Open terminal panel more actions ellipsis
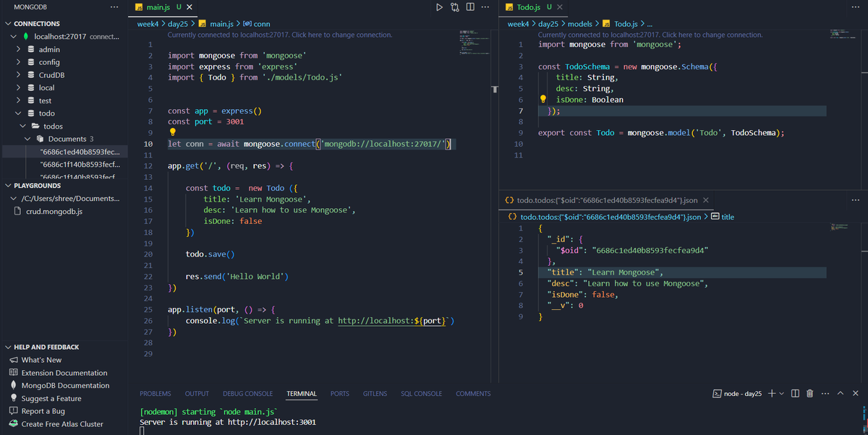Screen dimensions: 868x435 [825, 393]
